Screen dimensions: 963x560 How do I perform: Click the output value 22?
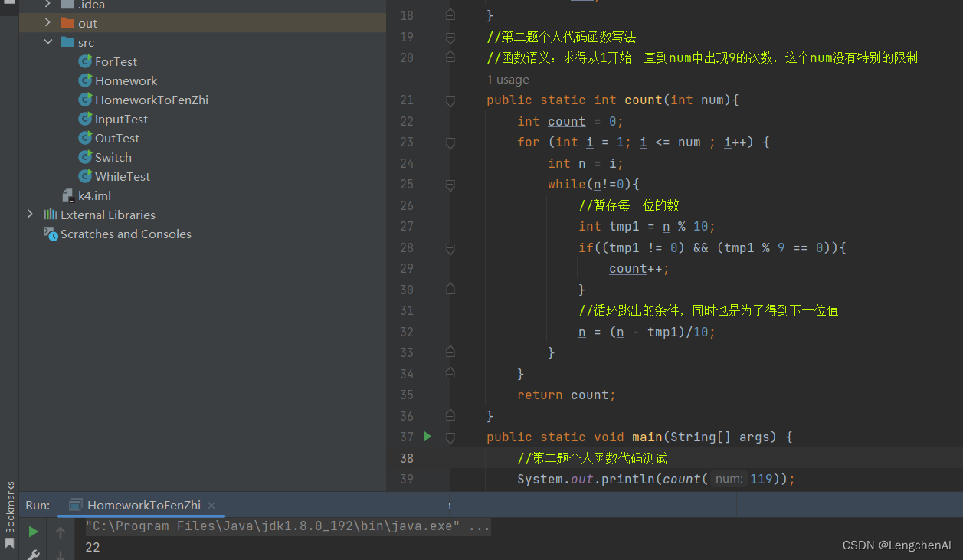click(93, 547)
